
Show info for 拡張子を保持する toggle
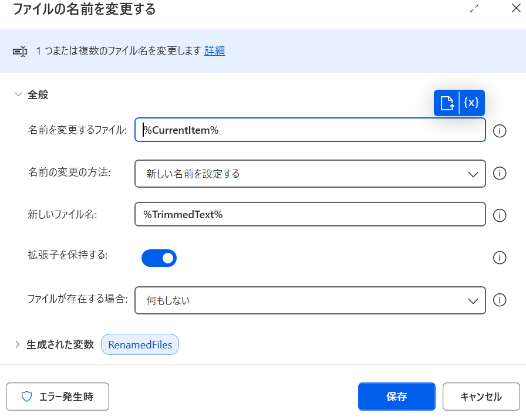coord(500,258)
